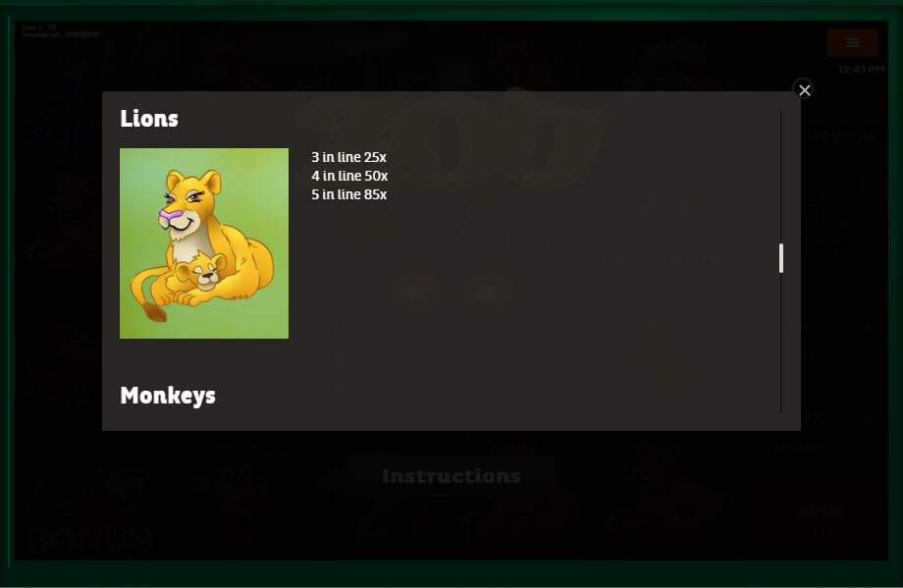Image resolution: width=903 pixels, height=588 pixels.
Task: Click the scrollbar track above the thumb
Action: tap(781, 176)
